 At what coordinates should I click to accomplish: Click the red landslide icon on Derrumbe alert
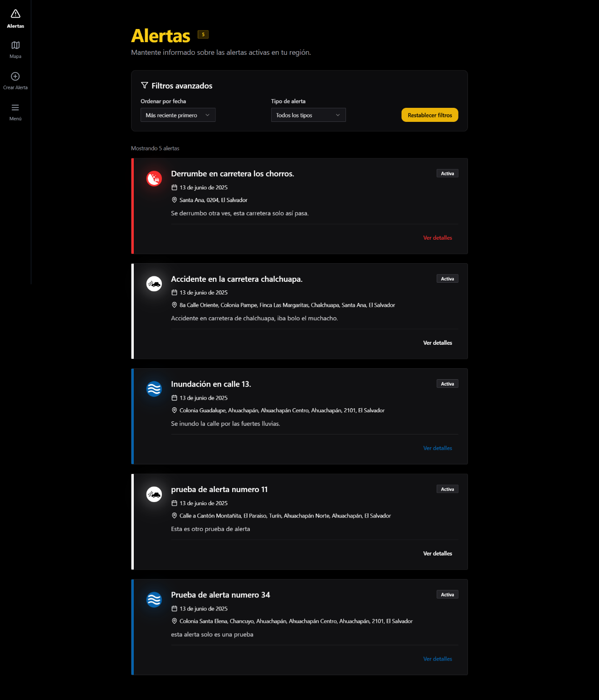(x=154, y=179)
